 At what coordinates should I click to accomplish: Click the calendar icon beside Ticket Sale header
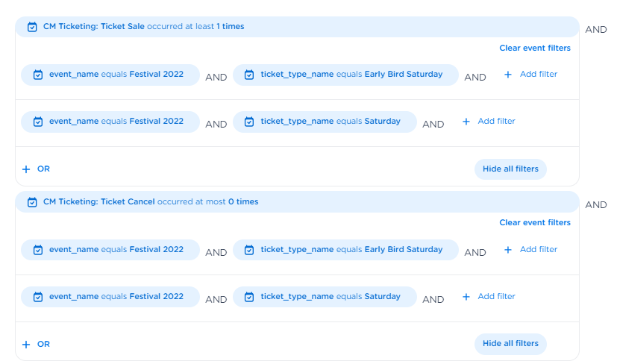click(x=32, y=27)
